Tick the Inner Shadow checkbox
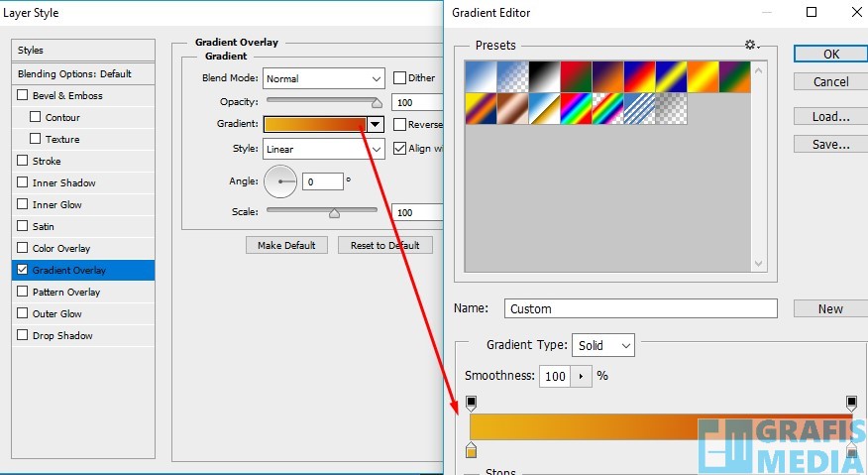This screenshot has width=868, height=475. tap(22, 181)
